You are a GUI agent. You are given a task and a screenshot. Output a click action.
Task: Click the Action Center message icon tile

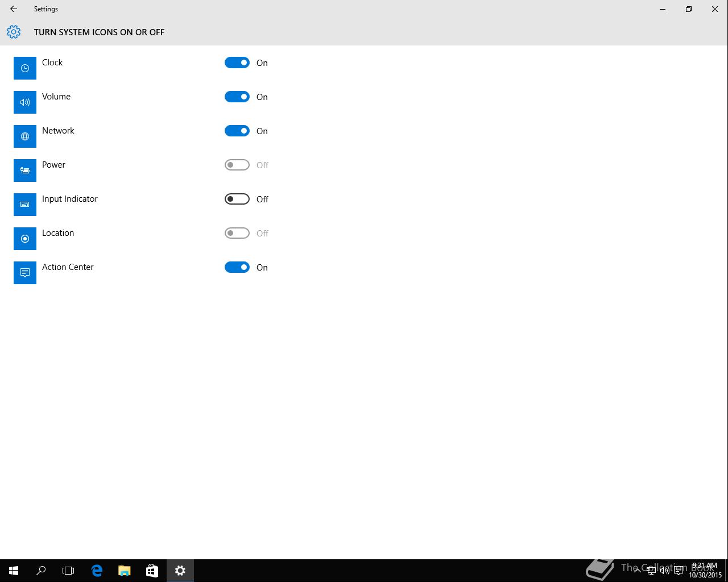click(x=25, y=273)
